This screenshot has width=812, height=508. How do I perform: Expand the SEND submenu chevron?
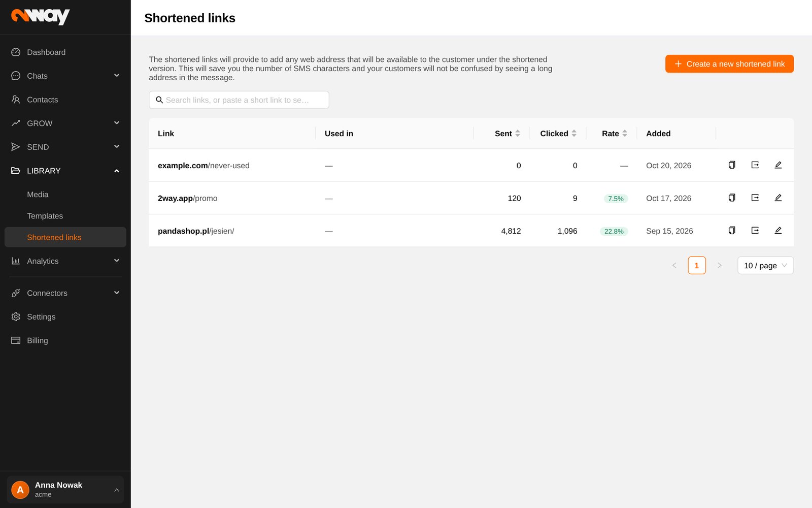[x=117, y=147]
